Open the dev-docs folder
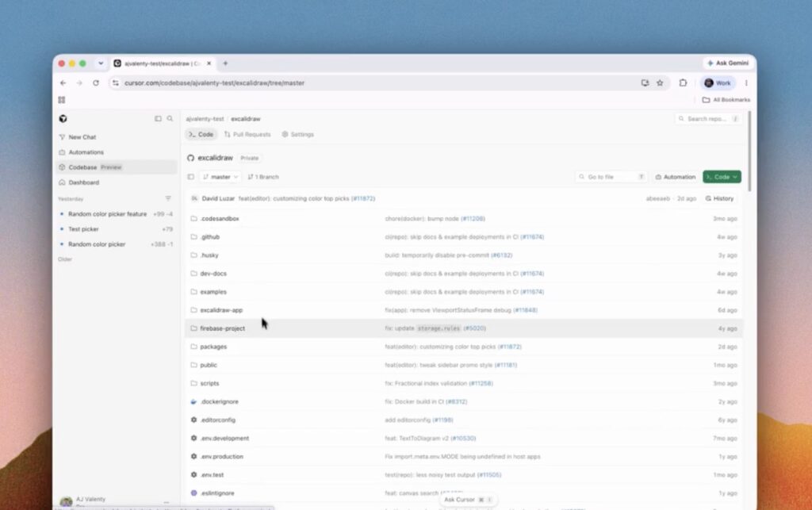Image resolution: width=812 pixels, height=510 pixels. click(213, 274)
